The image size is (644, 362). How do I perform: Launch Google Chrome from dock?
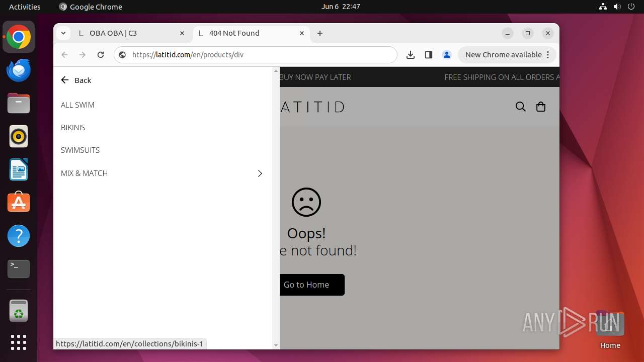point(19,37)
